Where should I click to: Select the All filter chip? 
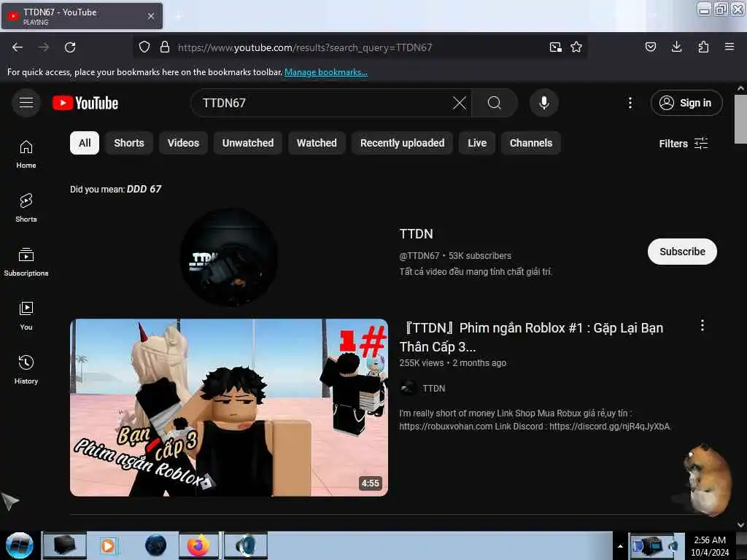pos(85,143)
